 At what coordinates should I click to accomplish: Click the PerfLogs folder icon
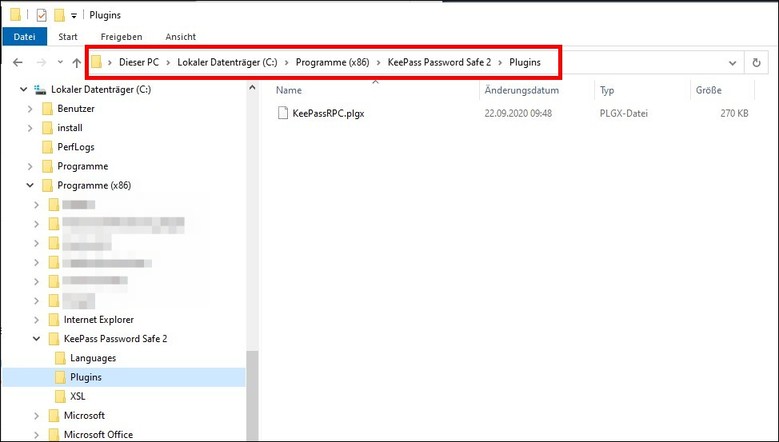47,147
